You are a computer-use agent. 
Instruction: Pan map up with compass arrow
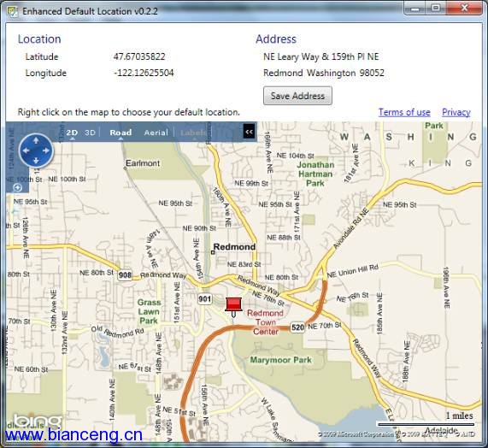[36, 140]
